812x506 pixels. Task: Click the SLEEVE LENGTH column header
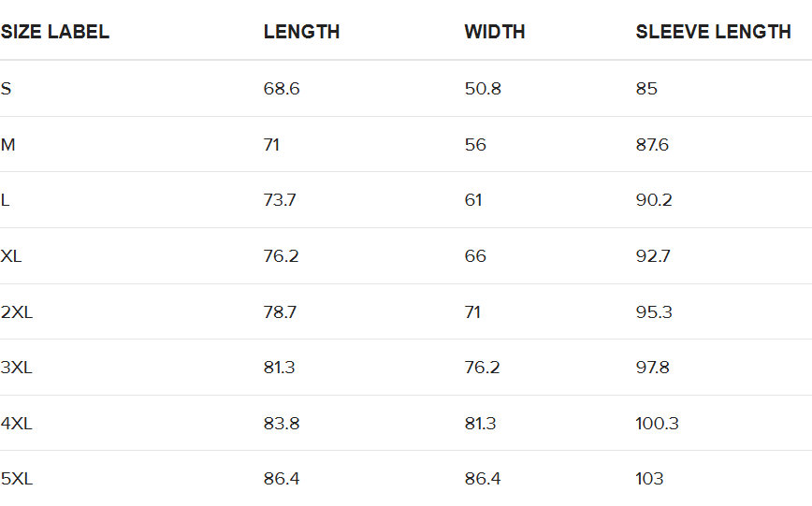(x=713, y=32)
